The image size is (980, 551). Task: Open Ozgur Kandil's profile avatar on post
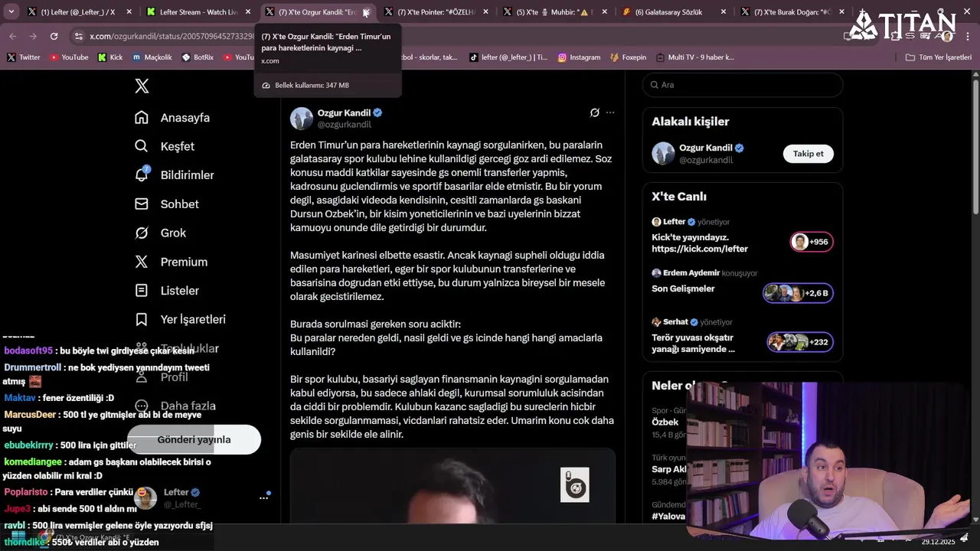302,119
